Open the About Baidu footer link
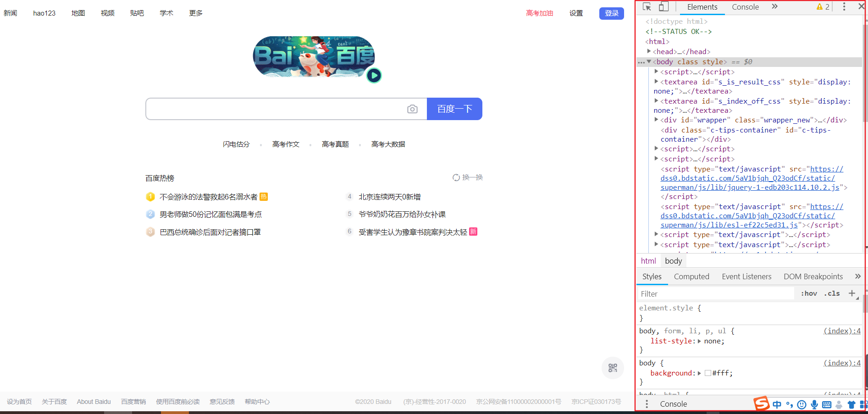 click(94, 402)
